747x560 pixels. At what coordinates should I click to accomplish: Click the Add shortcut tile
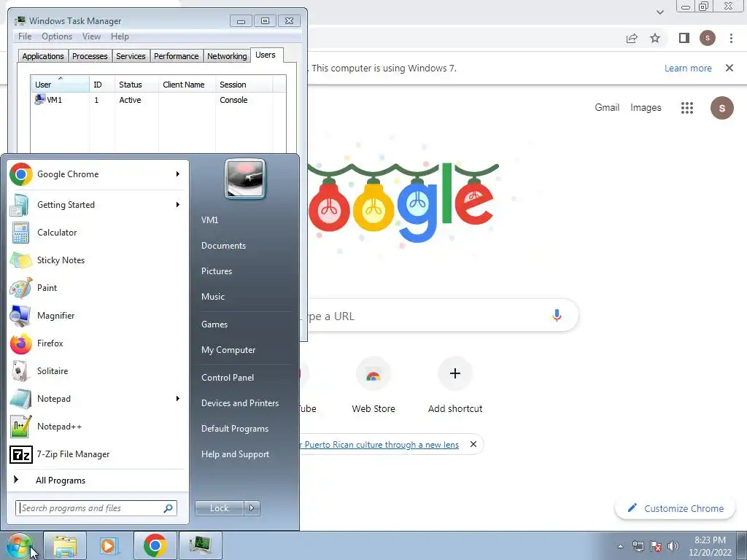click(x=455, y=386)
